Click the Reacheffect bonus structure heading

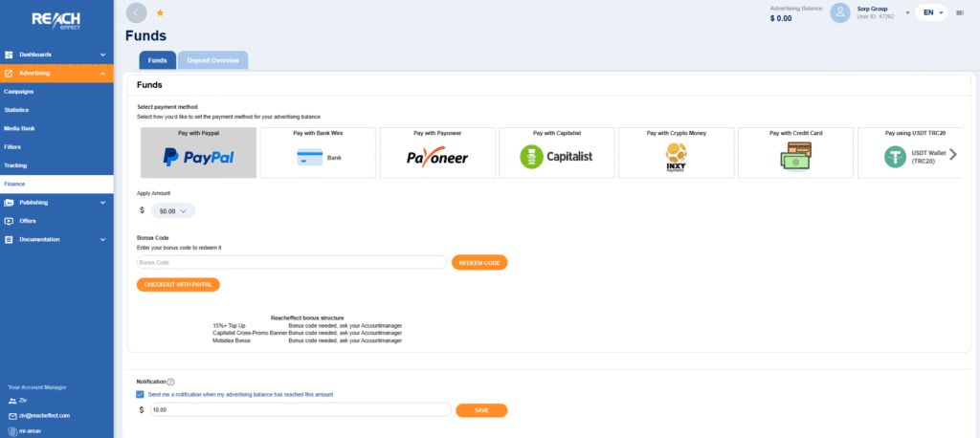coord(307,318)
